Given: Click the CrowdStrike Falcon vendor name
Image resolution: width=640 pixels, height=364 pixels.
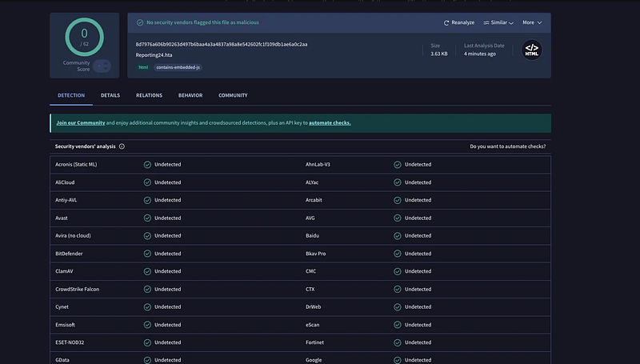Looking at the screenshot, I should [x=77, y=289].
